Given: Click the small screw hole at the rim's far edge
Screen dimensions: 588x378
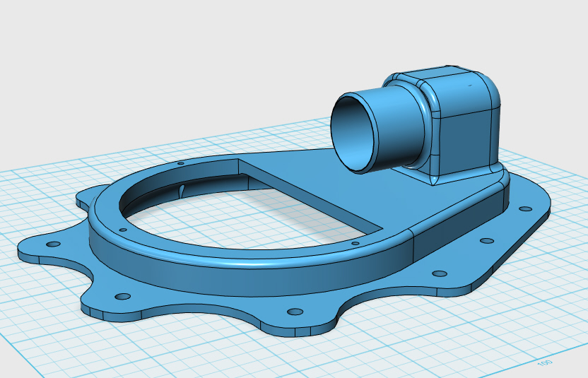Looking at the screenshot, I should pos(181,163).
